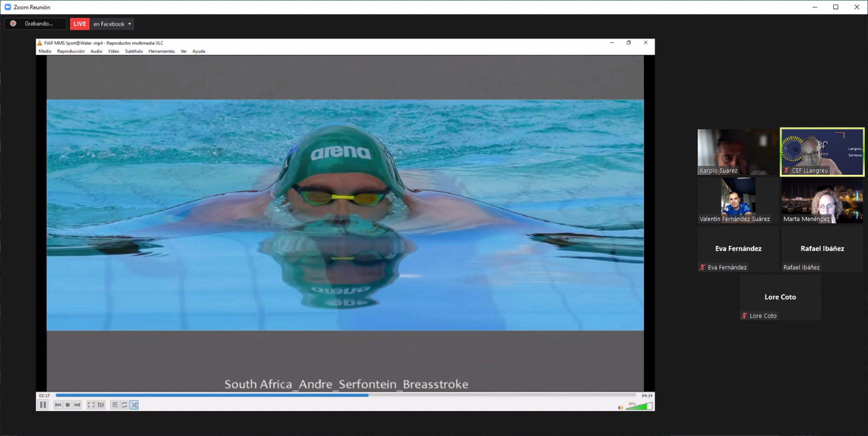
Task: Maximize the Zoom Reunión window
Action: (835, 7)
